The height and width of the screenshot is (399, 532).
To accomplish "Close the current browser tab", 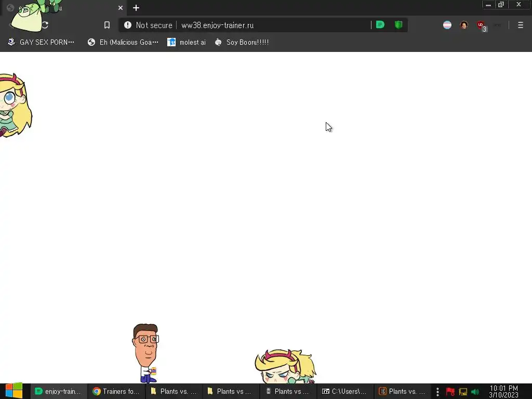I will point(121,8).
